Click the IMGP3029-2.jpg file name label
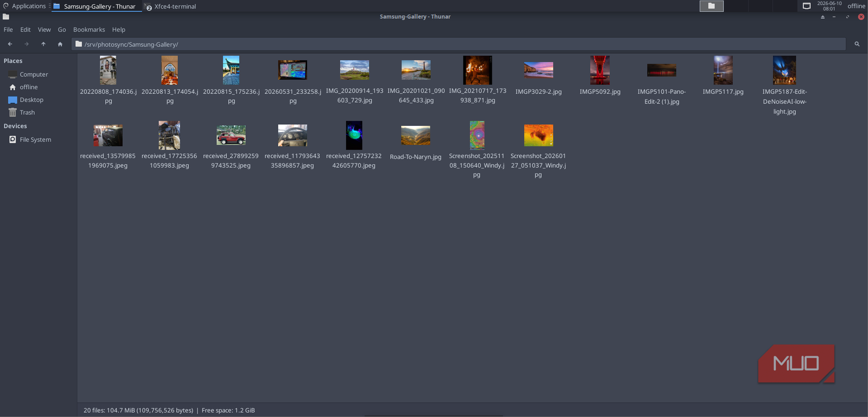Image resolution: width=868 pixels, height=417 pixels. click(539, 92)
